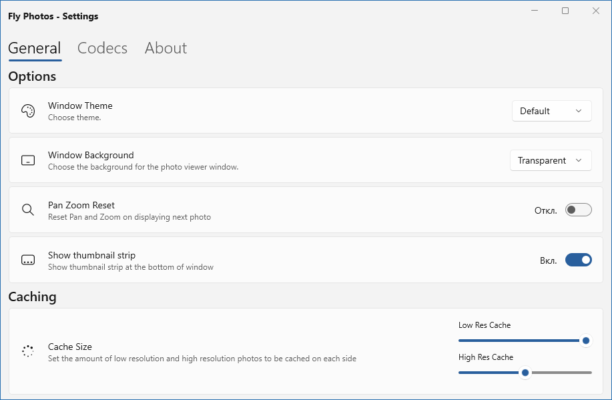The width and height of the screenshot is (612, 400).
Task: Open the Window Background Transparent dropdown
Action: (x=551, y=160)
